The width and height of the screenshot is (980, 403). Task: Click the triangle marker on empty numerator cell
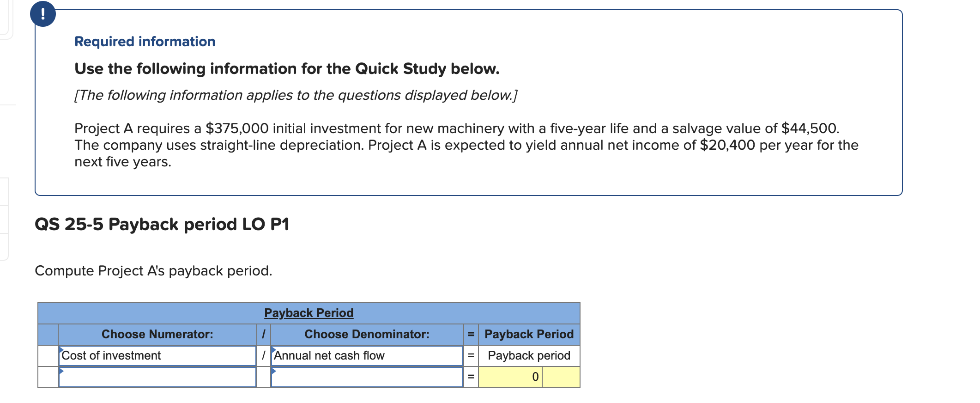61,371
